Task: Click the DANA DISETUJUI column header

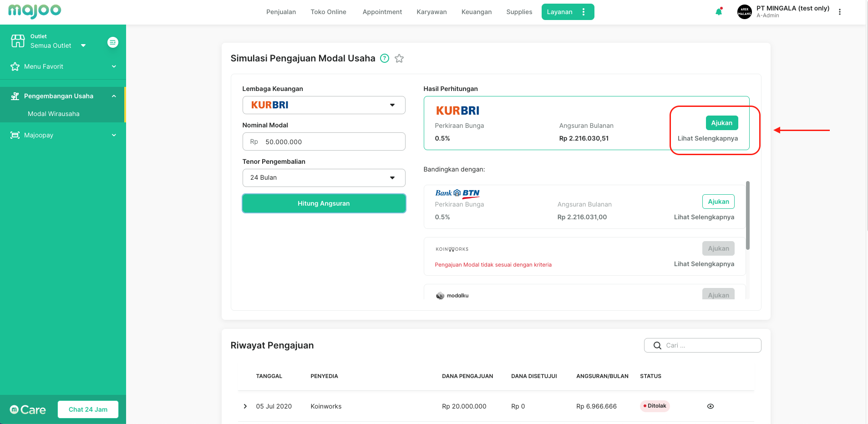Action: coord(534,376)
